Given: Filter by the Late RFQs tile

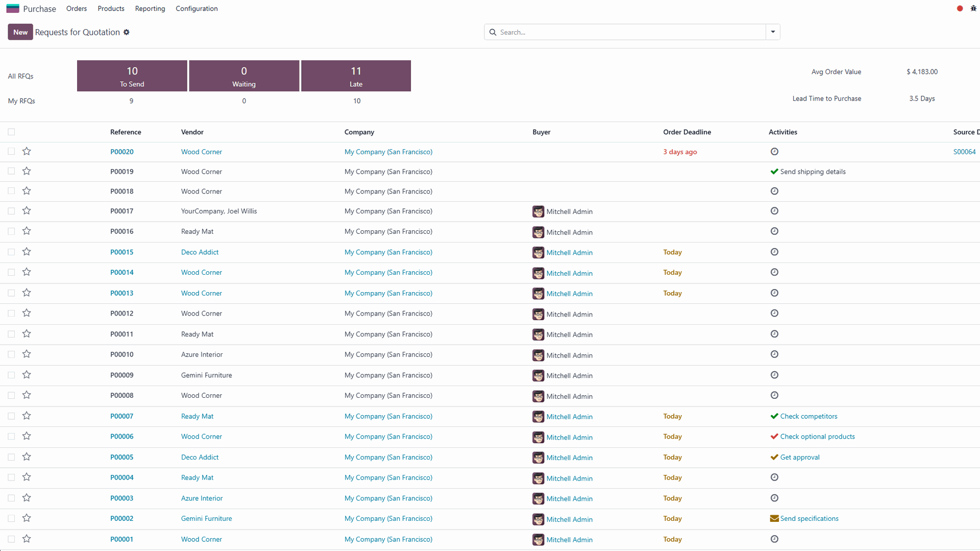Looking at the screenshot, I should (x=356, y=76).
